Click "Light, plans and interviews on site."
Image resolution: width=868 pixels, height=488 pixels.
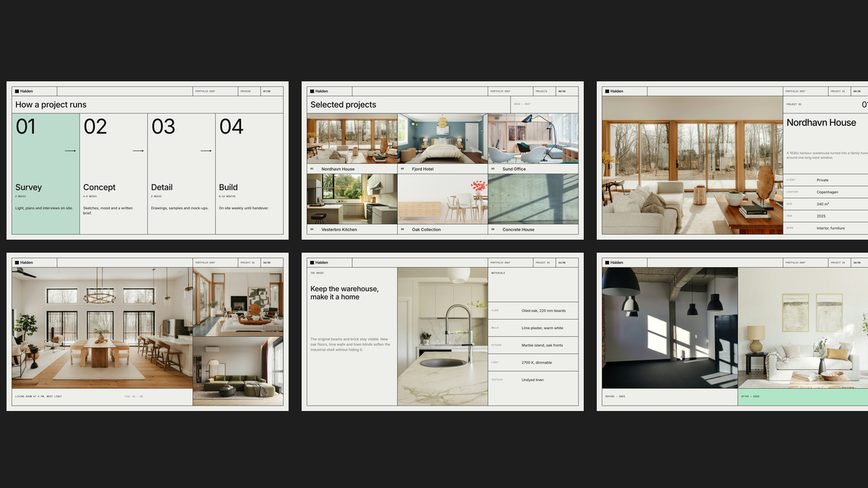(x=44, y=208)
